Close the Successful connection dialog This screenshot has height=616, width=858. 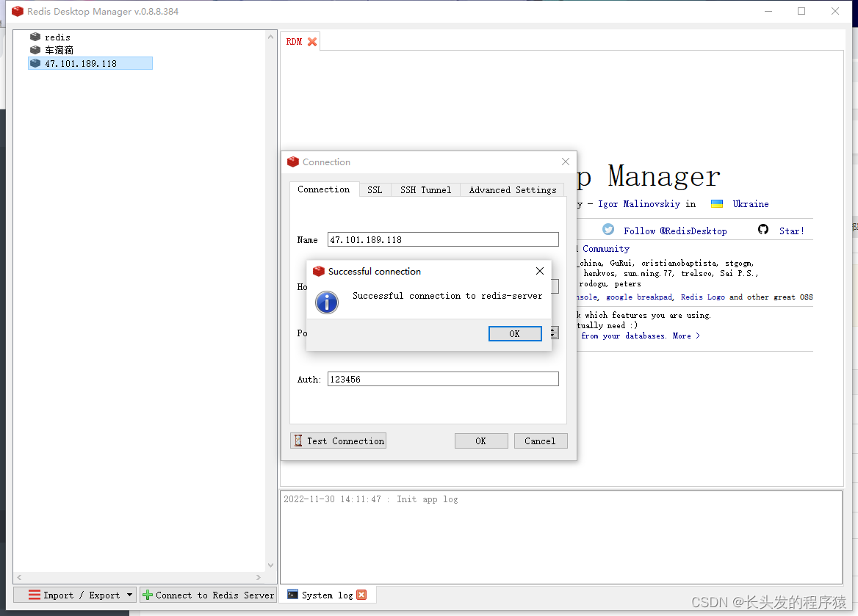(539, 271)
